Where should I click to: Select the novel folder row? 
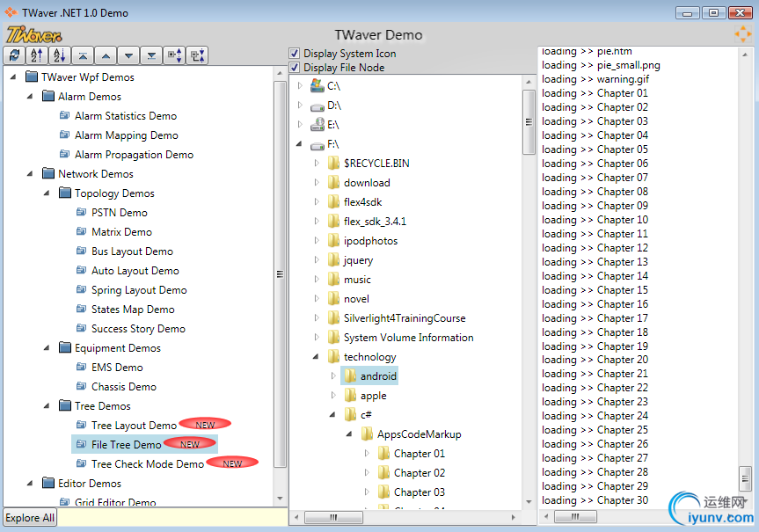(x=356, y=299)
